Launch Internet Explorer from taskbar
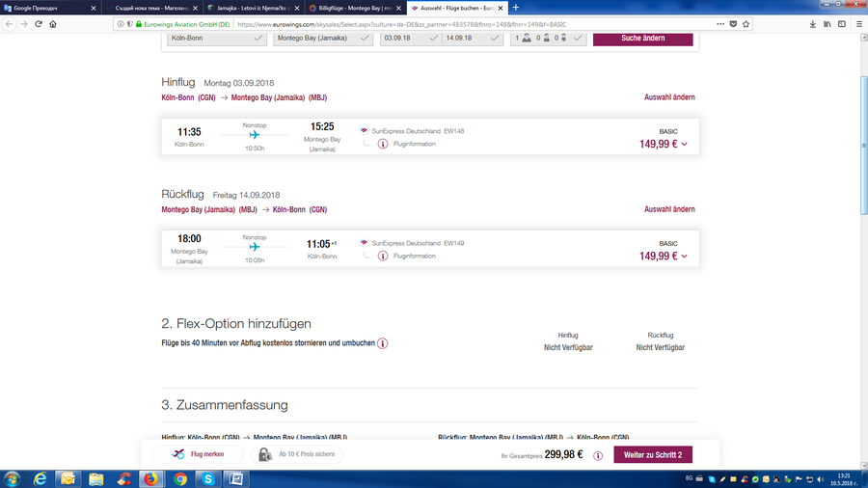 (x=40, y=479)
